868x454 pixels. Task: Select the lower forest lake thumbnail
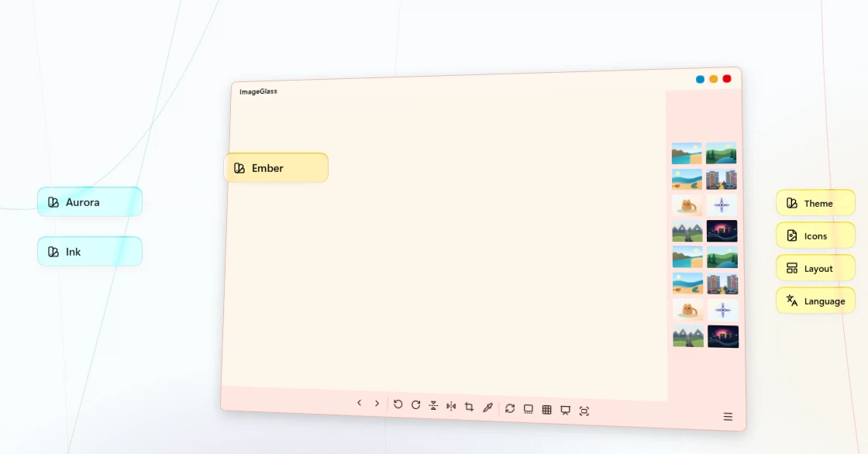click(x=722, y=257)
